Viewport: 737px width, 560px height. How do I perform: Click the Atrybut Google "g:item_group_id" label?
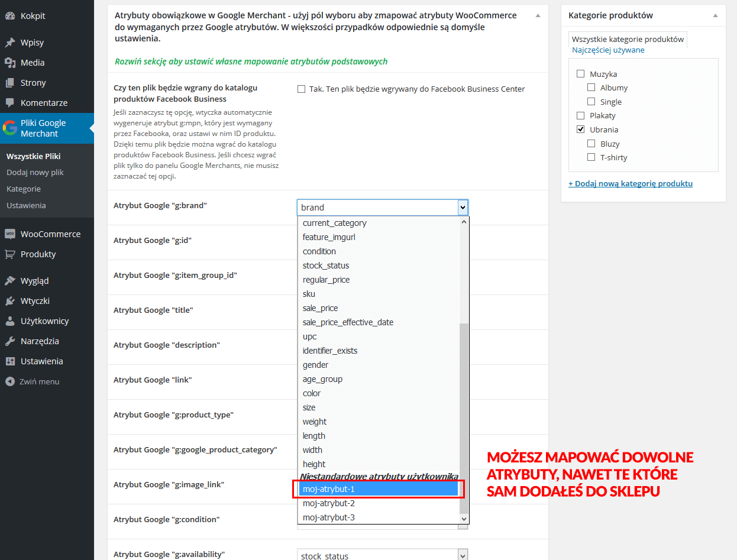(x=175, y=275)
